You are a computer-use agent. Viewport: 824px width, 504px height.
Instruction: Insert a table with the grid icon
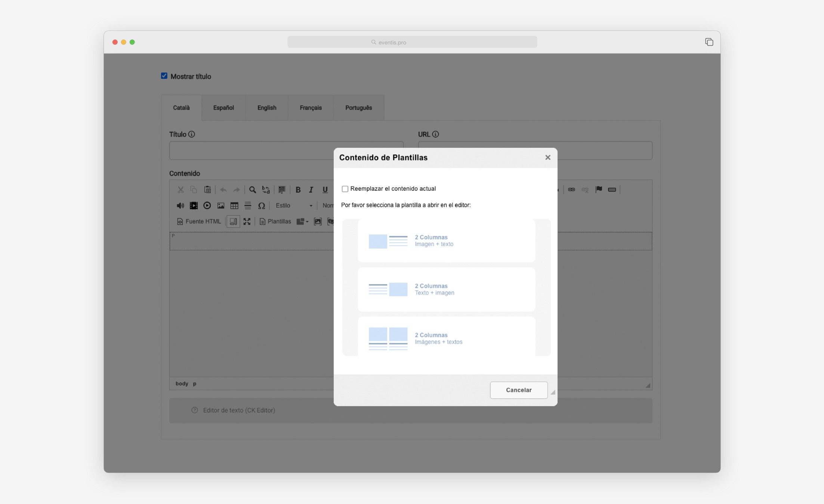[234, 206]
